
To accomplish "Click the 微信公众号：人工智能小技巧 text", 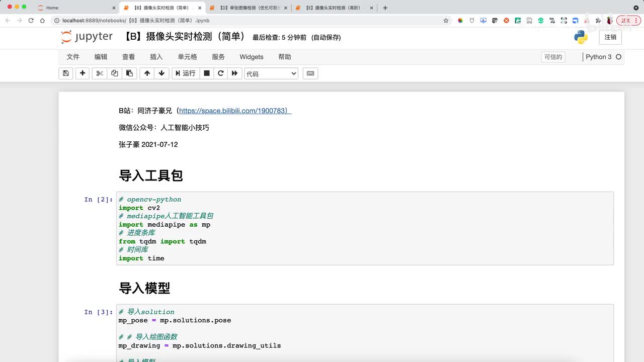I will (x=164, y=128).
